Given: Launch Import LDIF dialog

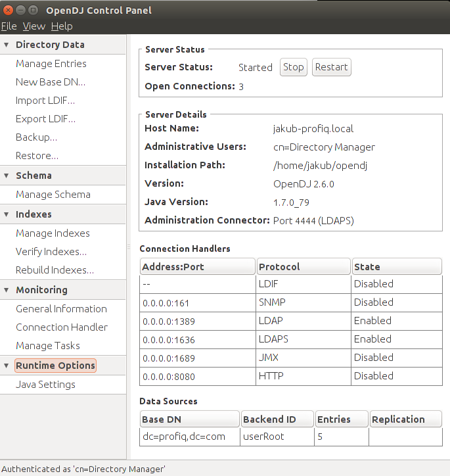Looking at the screenshot, I should 45,101.
